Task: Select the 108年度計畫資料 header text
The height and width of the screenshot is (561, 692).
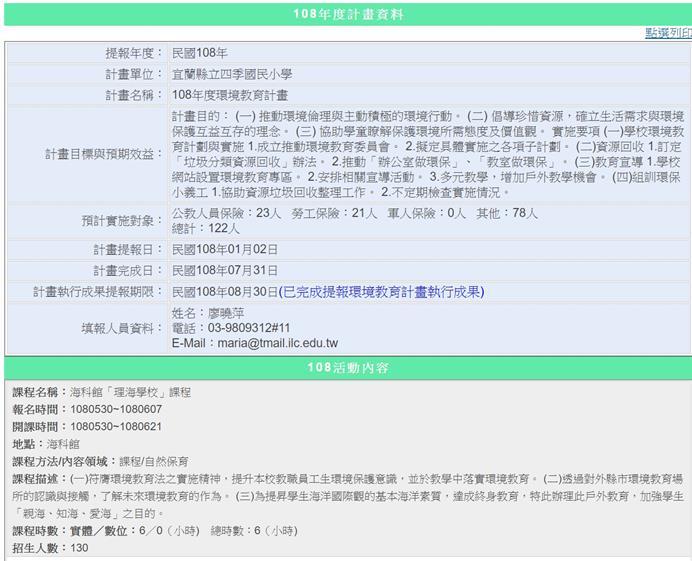Action: 348,14
